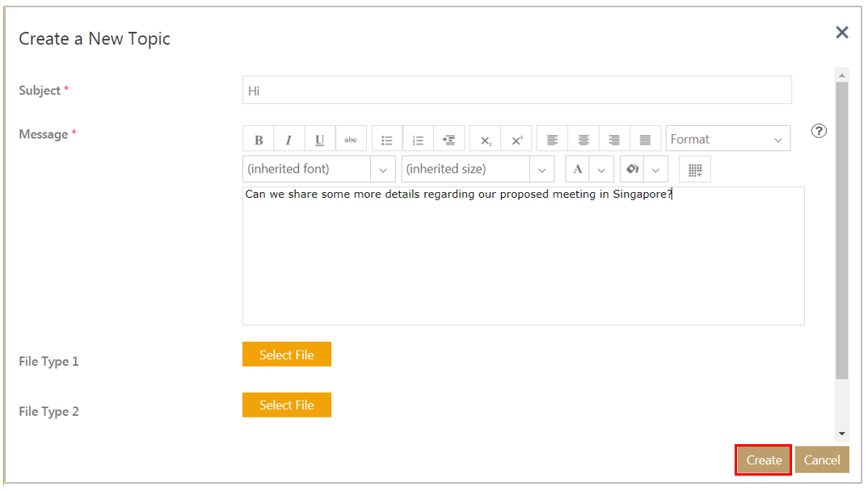Insert a numbered list
Screen dimensions: 868x491
point(418,140)
